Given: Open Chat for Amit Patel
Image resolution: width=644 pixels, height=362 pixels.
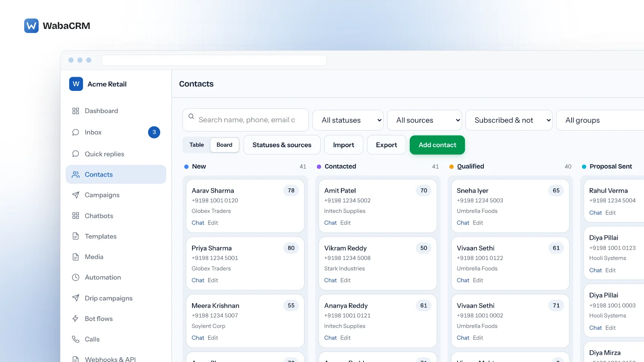Looking at the screenshot, I should point(330,223).
